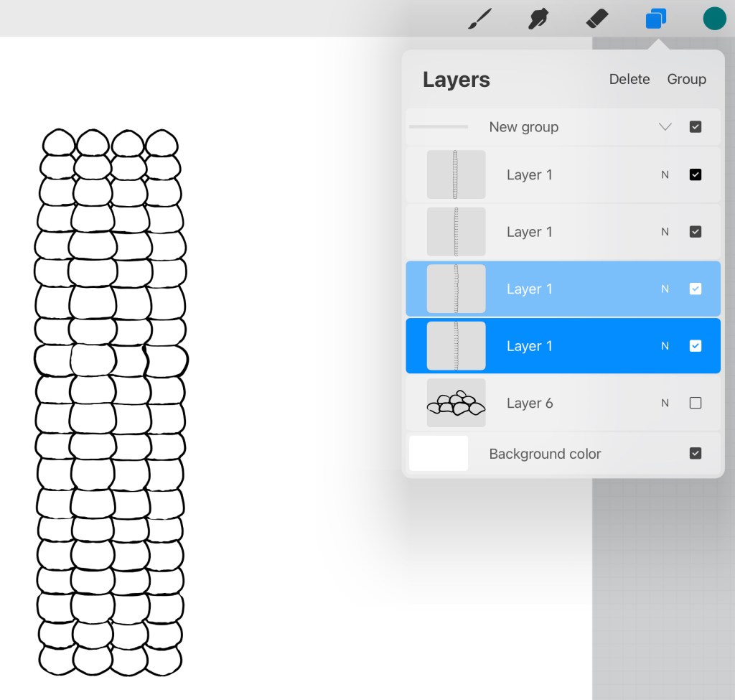Uncheck Background color visibility checkbox
Screen dimensions: 735x700
coord(695,454)
